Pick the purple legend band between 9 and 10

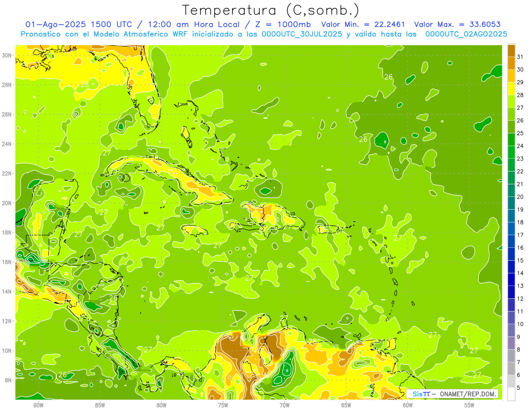tap(511, 330)
